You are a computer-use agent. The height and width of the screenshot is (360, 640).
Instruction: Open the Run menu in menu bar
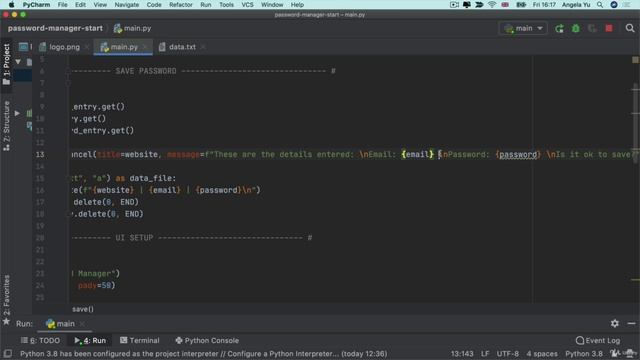206,4
